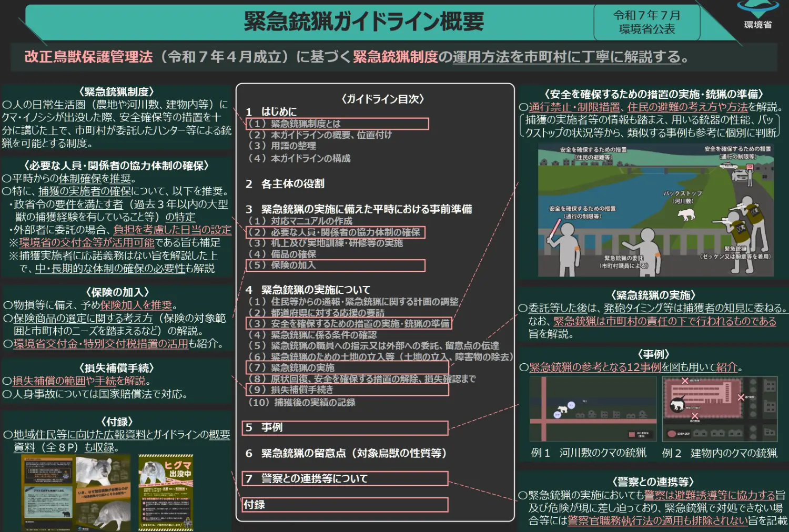Viewport: 789px width, 532px height.
Task: Click the police car on the bridge road
Action: click(x=743, y=173)
